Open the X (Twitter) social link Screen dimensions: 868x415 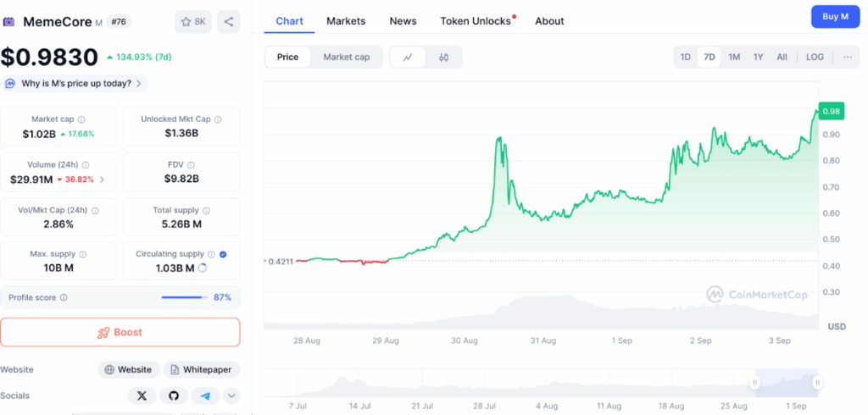pos(142,396)
